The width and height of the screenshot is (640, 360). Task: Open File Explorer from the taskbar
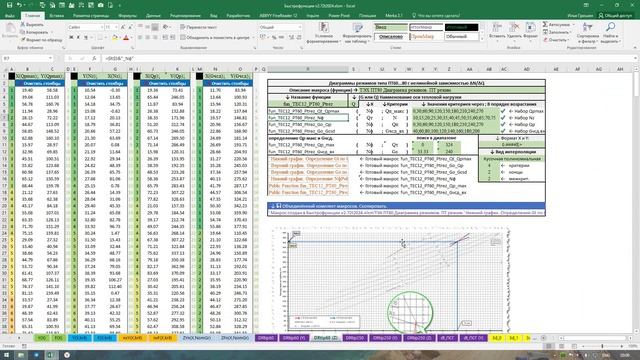click(21, 355)
